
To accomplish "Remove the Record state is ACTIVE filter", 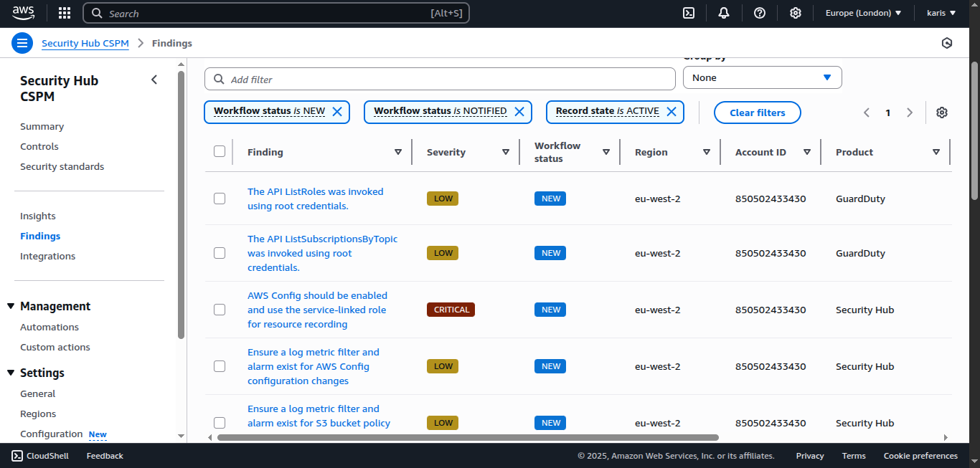I will tap(672, 111).
